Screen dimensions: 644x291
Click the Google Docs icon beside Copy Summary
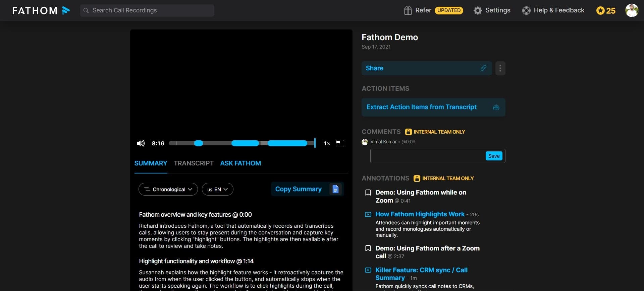tap(335, 189)
